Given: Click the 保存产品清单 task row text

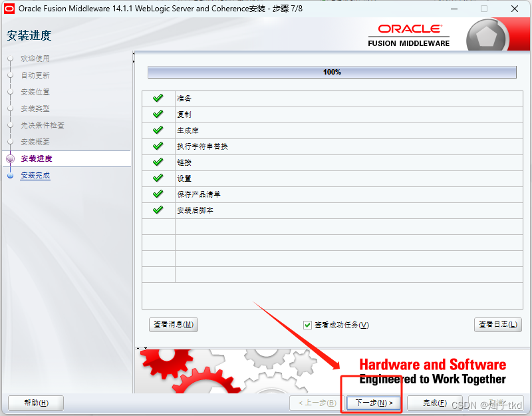Looking at the screenshot, I should pyautogui.click(x=199, y=194).
